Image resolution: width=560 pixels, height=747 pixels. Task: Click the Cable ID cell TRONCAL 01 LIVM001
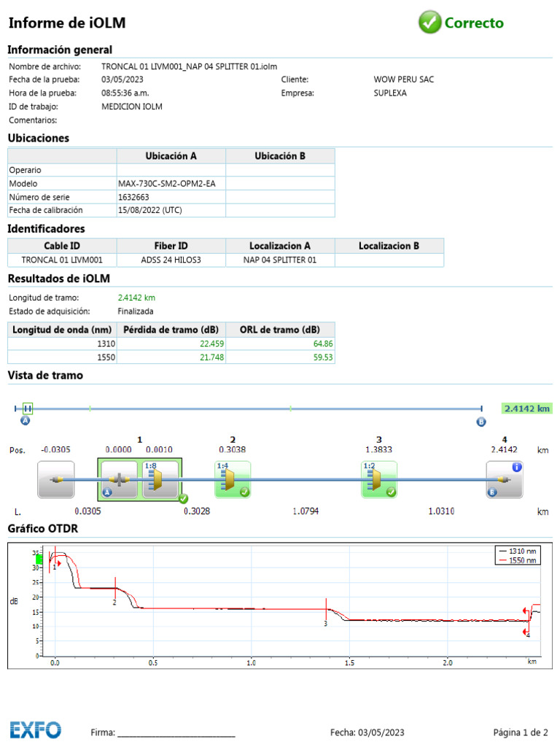62,260
